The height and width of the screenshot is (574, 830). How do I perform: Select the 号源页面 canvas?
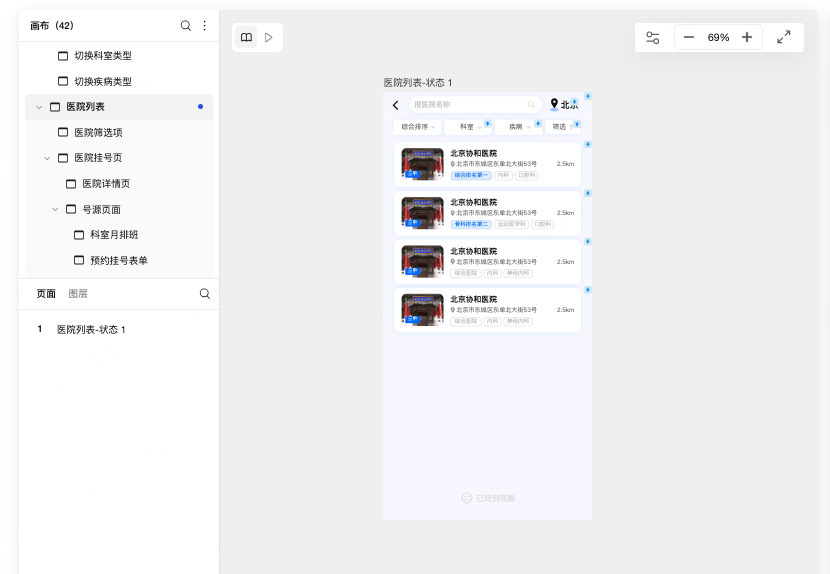click(101, 210)
